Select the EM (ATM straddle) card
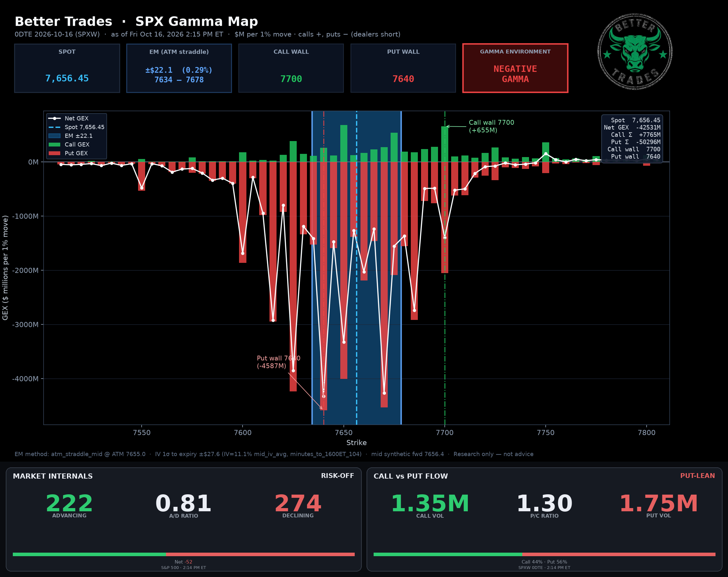728x577 pixels. point(179,68)
